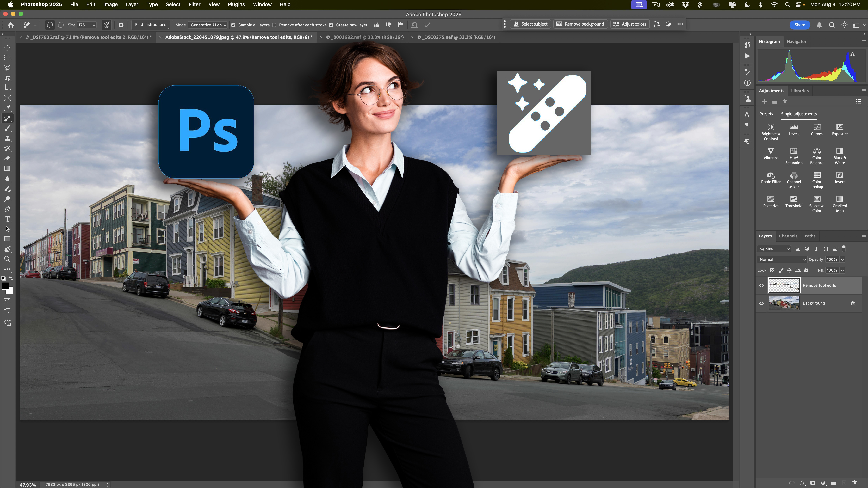Click the foreground color swatch
868x488 pixels.
pos(6,286)
